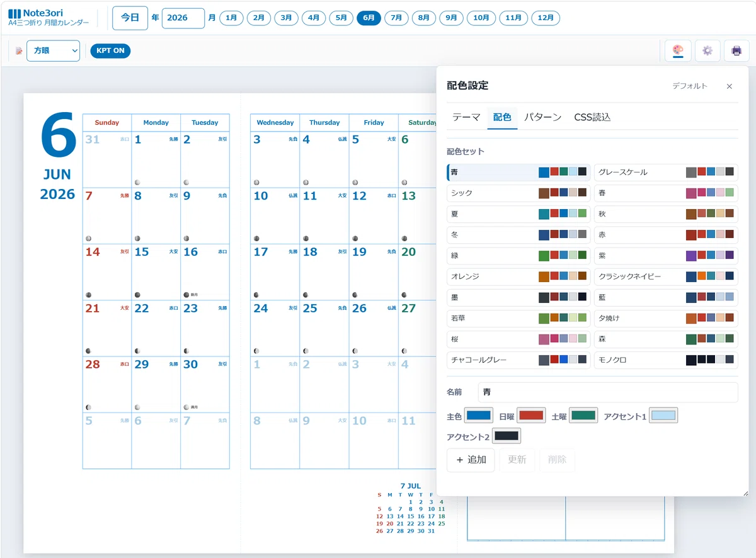
Task: Select the モノクロ color set
Action: click(x=666, y=360)
